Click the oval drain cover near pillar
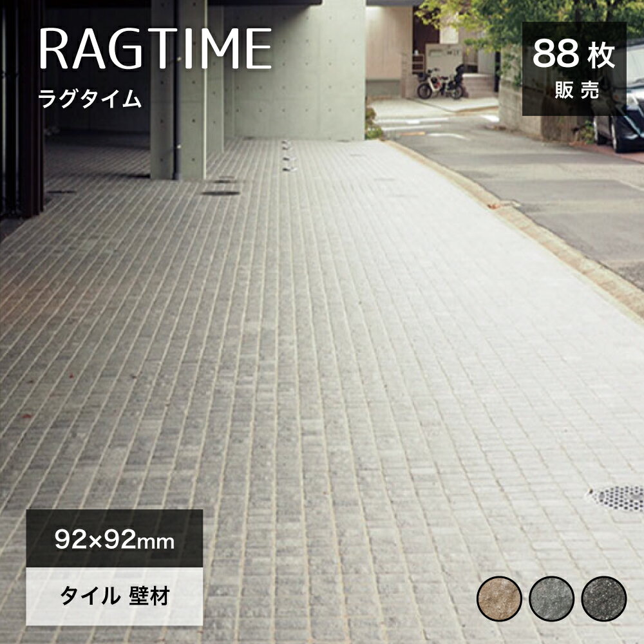The image size is (644, 644). click(221, 192)
